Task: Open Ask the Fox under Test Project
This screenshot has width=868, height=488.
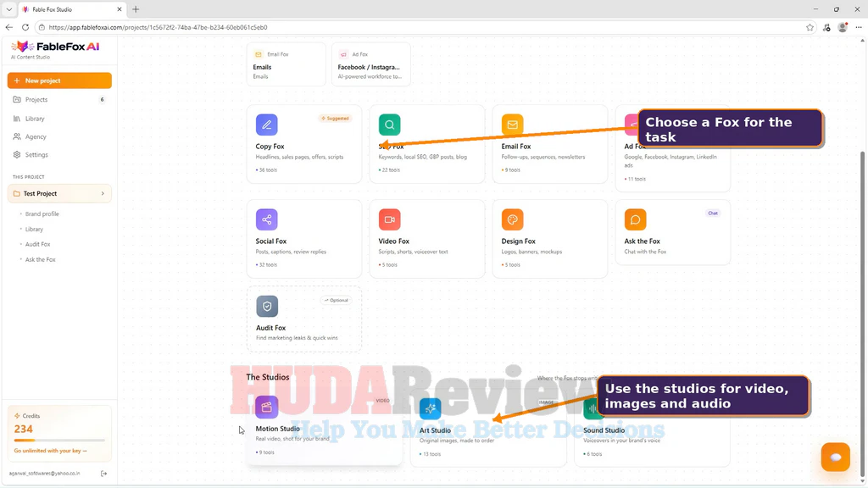Action: point(41,259)
